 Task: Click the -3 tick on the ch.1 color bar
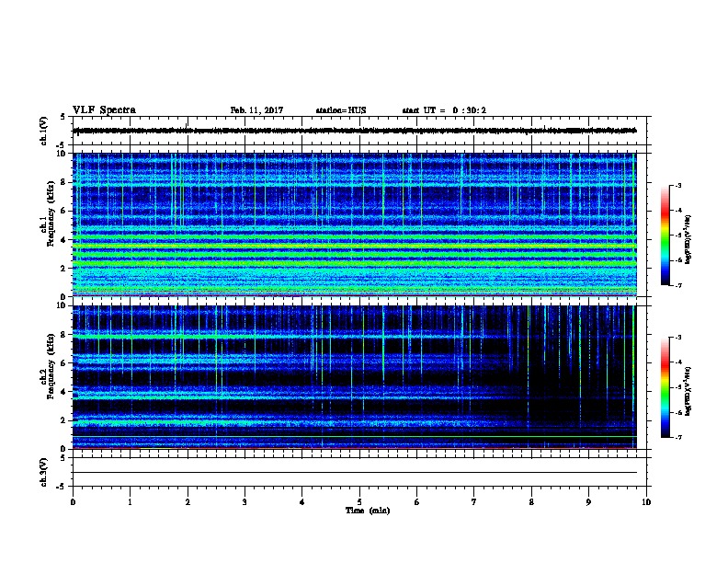click(x=677, y=185)
